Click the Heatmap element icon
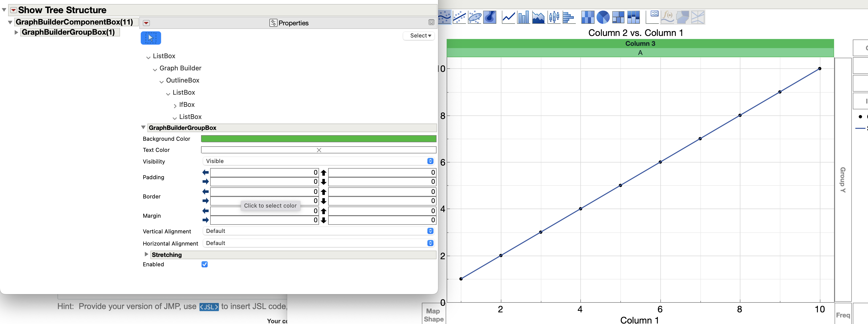The height and width of the screenshot is (324, 868). pyautogui.click(x=588, y=17)
